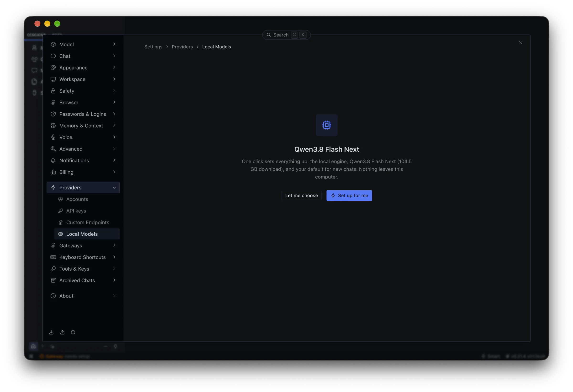Viewport: 573px width, 392px height.
Task: Click the Set up for me button
Action: pos(349,195)
